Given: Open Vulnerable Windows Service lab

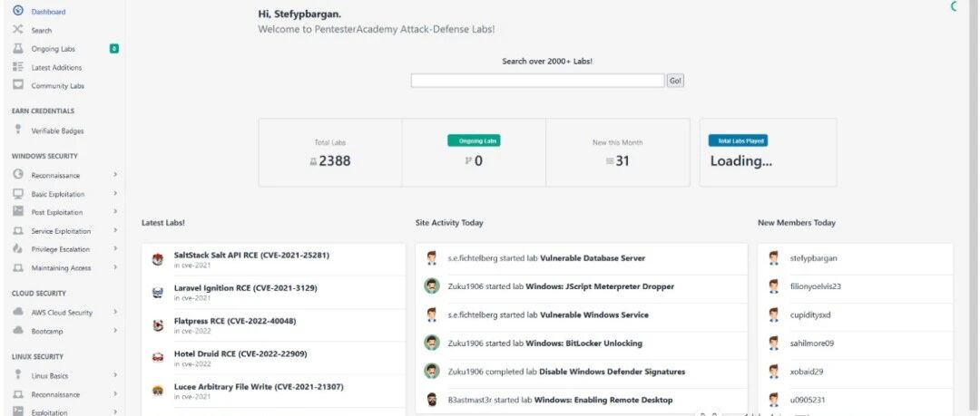Looking at the screenshot, I should point(594,314).
